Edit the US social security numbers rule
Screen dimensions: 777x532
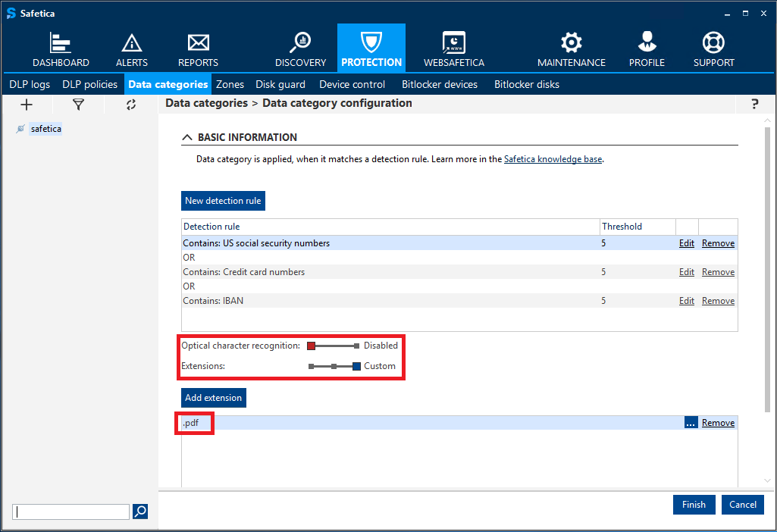pos(686,243)
